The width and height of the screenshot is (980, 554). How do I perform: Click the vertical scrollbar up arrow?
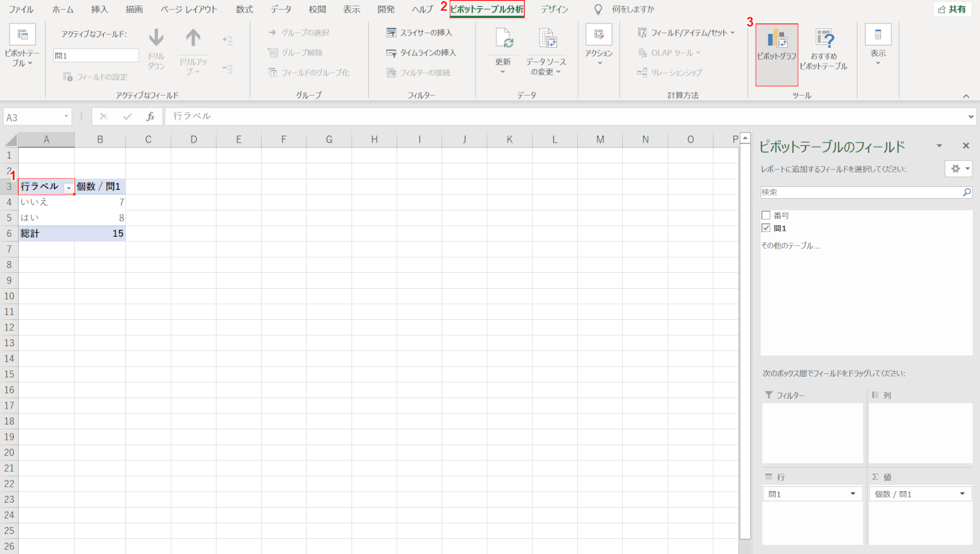coord(745,137)
